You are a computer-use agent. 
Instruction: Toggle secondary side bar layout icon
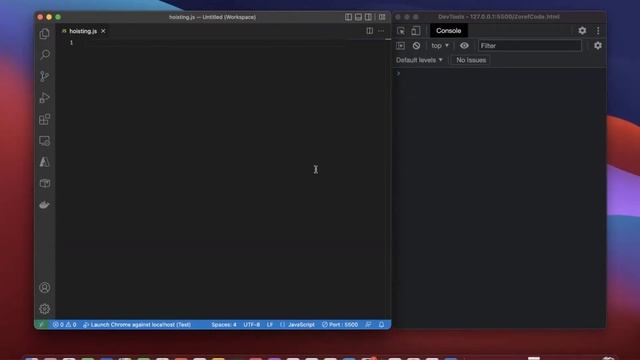[x=368, y=17]
